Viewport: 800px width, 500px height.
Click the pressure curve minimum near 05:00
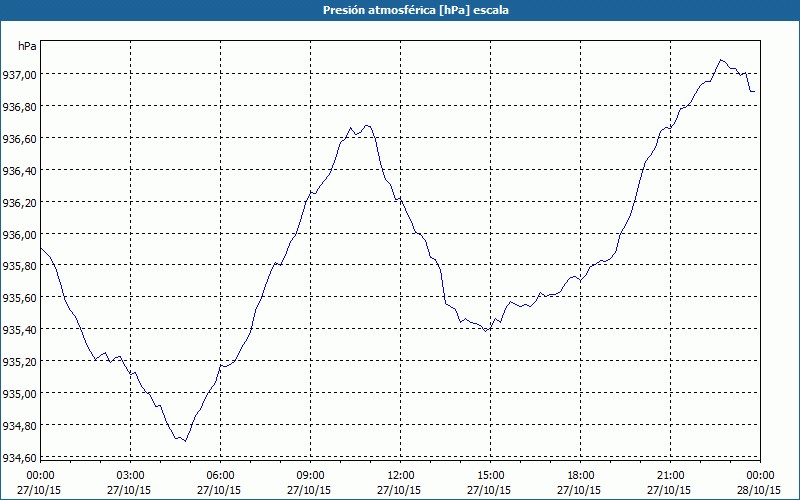pyautogui.click(x=186, y=441)
